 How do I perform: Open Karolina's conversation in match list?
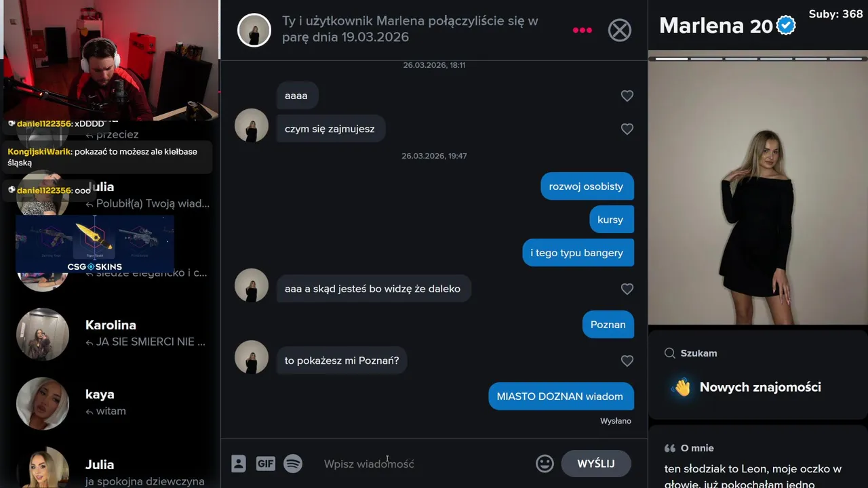(x=112, y=334)
